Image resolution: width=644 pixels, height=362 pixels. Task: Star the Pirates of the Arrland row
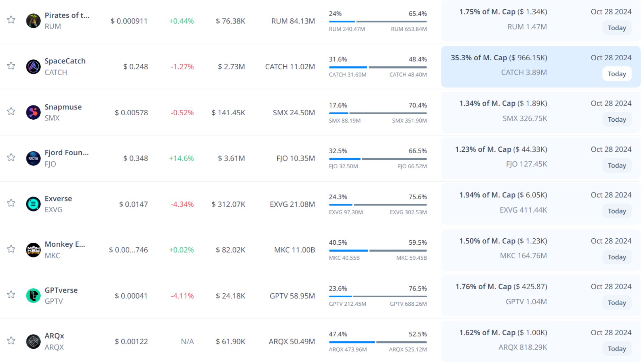click(11, 20)
